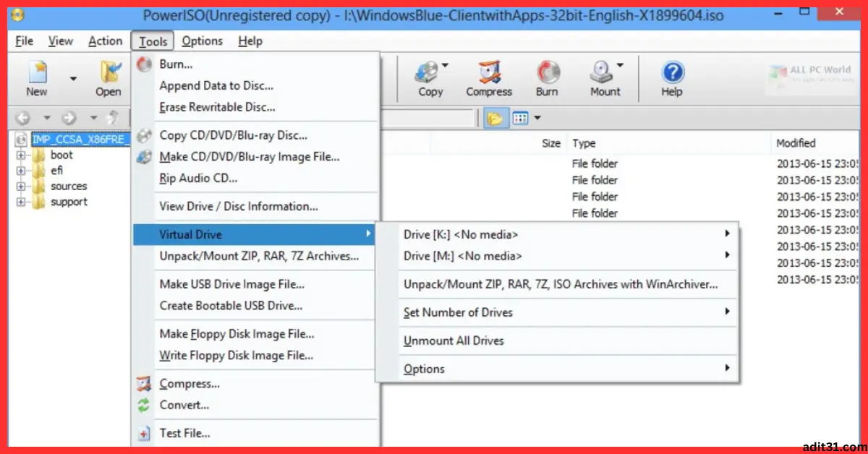The width and height of the screenshot is (868, 454).
Task: Click the view mode grid icon
Action: point(520,118)
